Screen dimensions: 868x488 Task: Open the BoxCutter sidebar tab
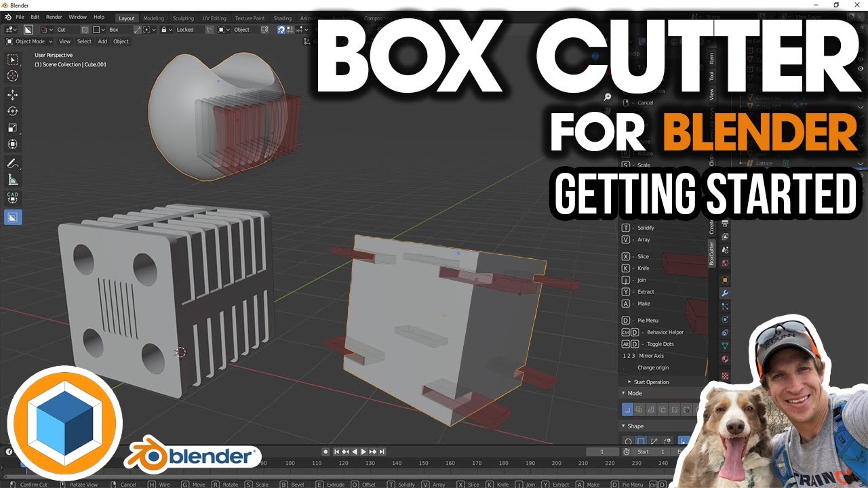[712, 253]
